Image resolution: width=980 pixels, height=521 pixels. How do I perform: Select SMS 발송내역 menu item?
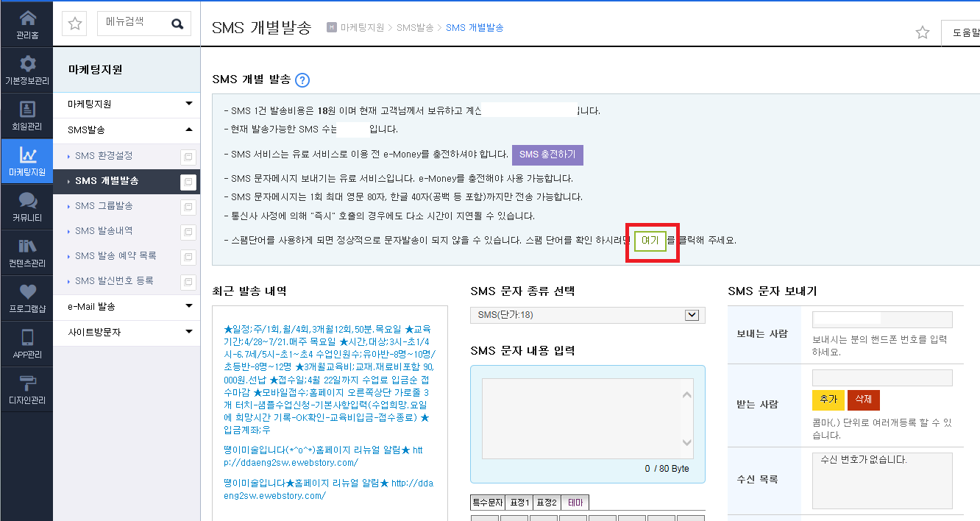click(x=104, y=231)
